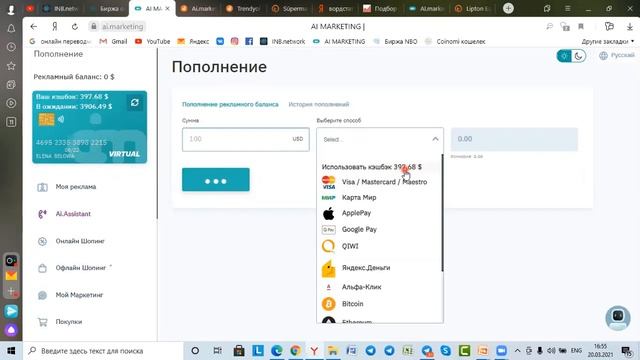Open the chat assistant robot icon
Viewport: 640px width, 360px height.
pos(618,318)
